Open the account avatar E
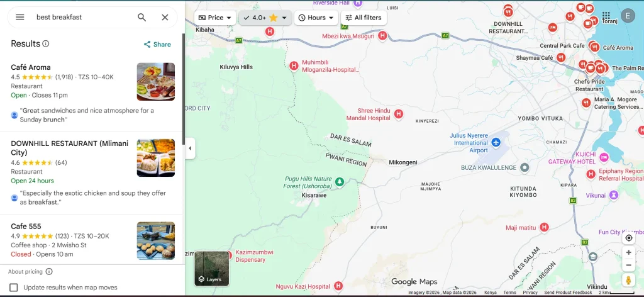 [x=628, y=16]
